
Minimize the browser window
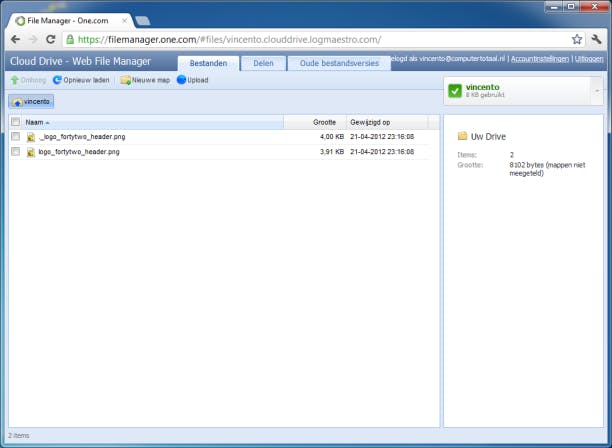point(553,7)
